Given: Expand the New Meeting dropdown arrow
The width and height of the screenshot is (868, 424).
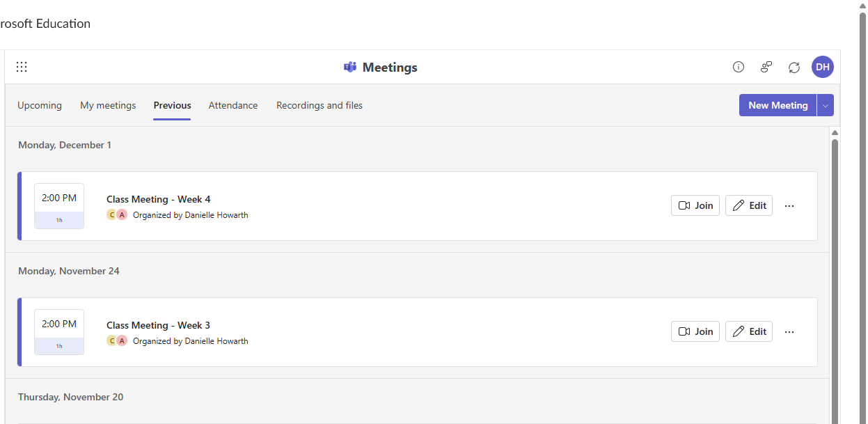Looking at the screenshot, I should [x=826, y=105].
